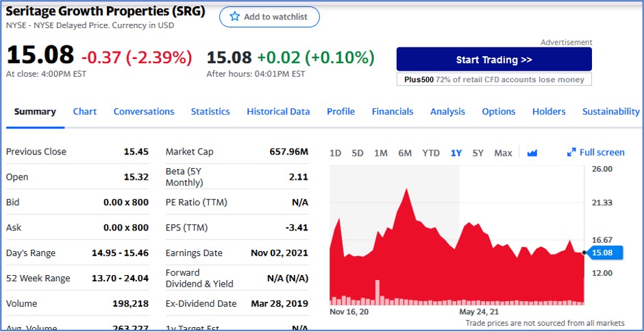
Task: Click the Nov 16, 20 chart date label
Action: 349,311
